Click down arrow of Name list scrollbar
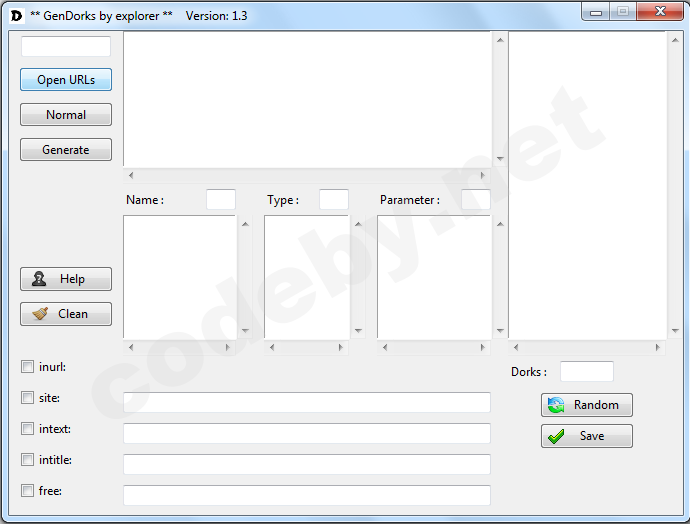 pos(246,330)
